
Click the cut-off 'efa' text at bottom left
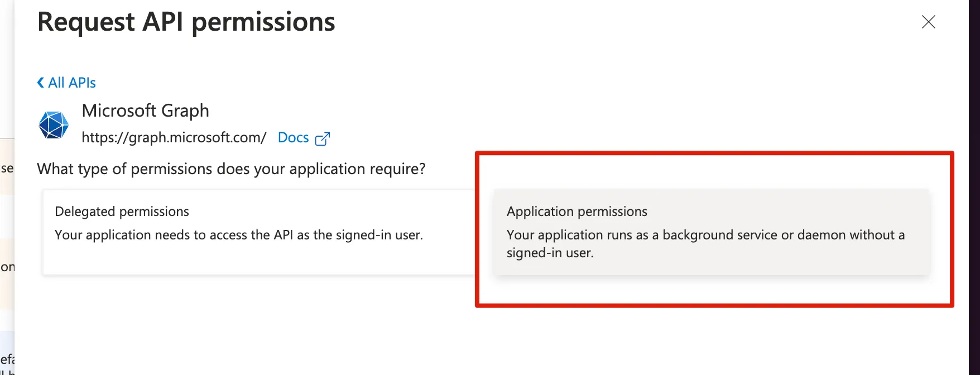(x=7, y=359)
